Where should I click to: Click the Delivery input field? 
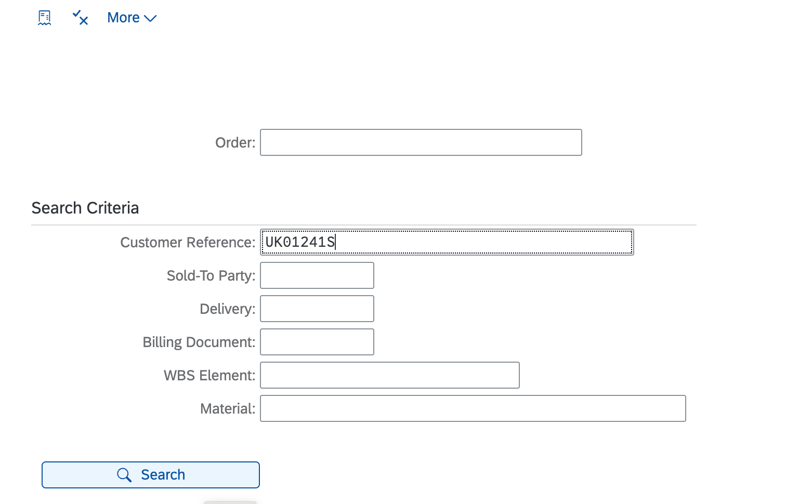(317, 309)
